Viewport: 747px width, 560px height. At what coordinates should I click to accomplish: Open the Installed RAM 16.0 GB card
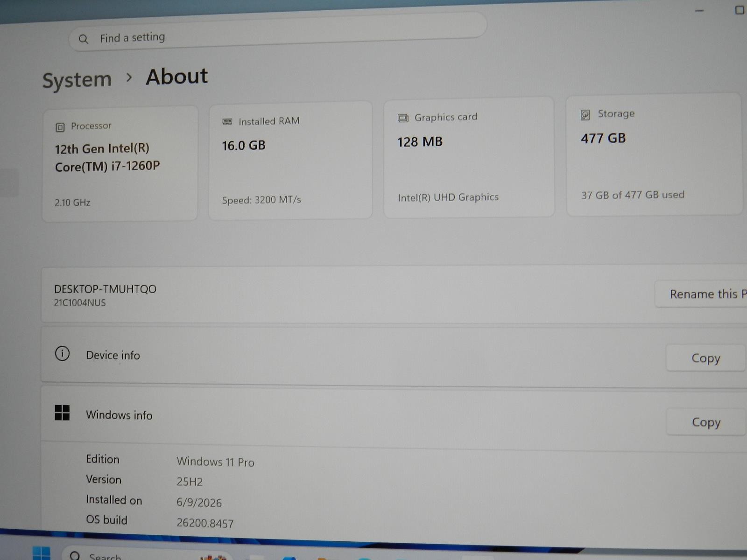click(290, 160)
